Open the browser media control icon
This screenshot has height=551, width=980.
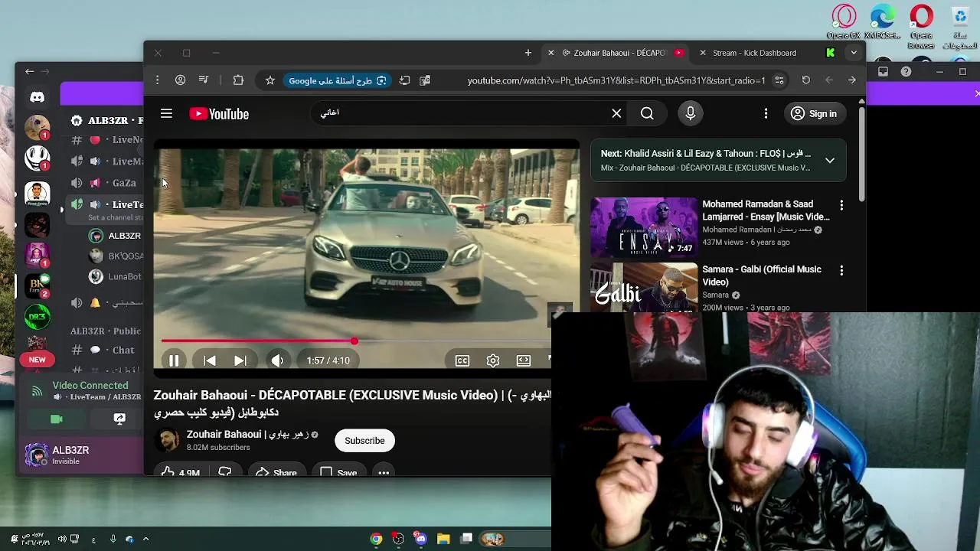click(204, 80)
